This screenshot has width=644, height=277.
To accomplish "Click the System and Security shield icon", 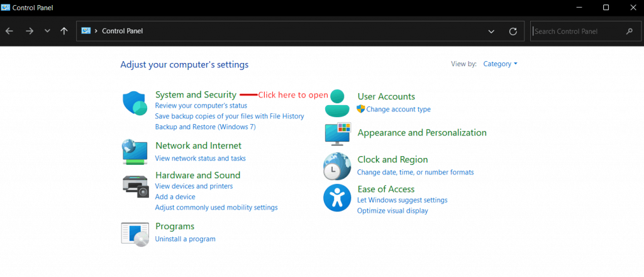I will (135, 103).
